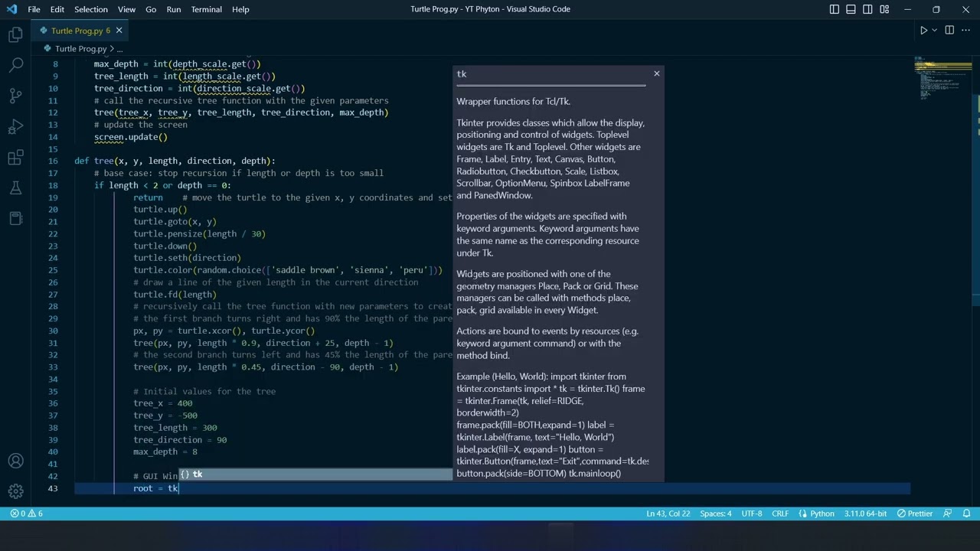
Task: Open notifications bell in status bar
Action: click(x=967, y=514)
